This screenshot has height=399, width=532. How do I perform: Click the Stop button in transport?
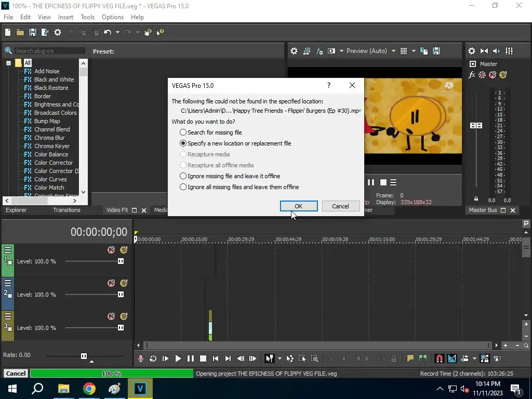pyautogui.click(x=203, y=358)
